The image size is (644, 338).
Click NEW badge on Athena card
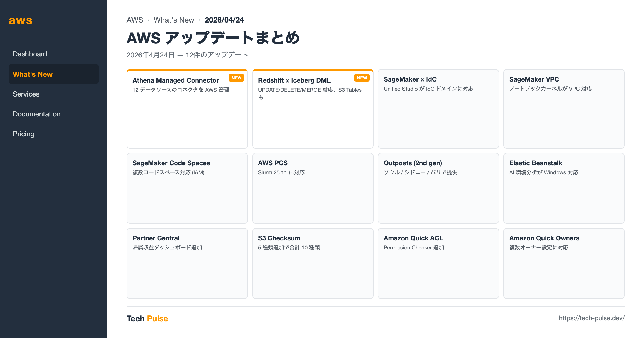pyautogui.click(x=236, y=78)
